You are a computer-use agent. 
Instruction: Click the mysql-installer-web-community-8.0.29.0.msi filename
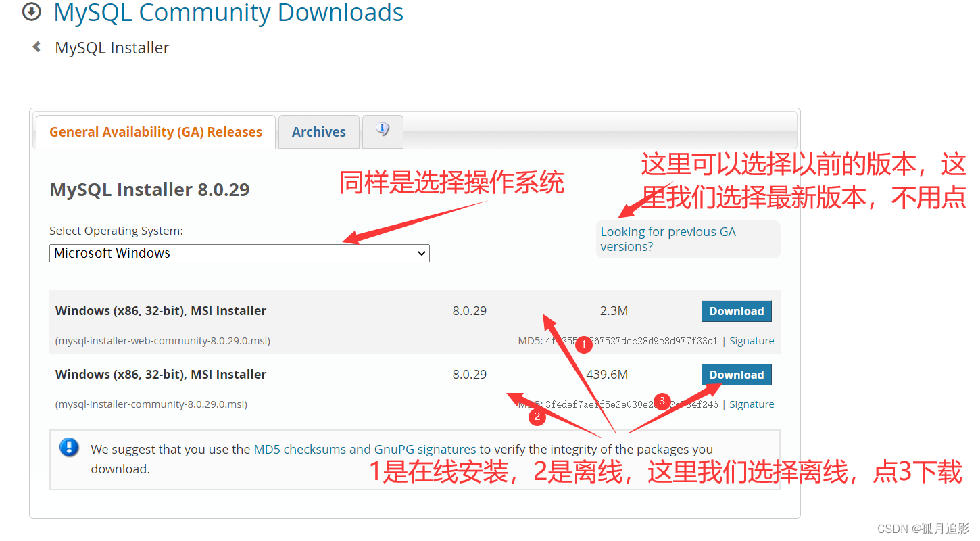point(163,341)
